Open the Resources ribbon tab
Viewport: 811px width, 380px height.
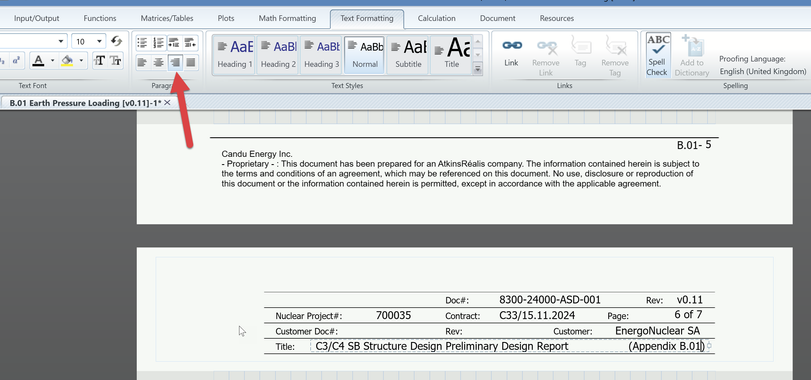pyautogui.click(x=557, y=18)
